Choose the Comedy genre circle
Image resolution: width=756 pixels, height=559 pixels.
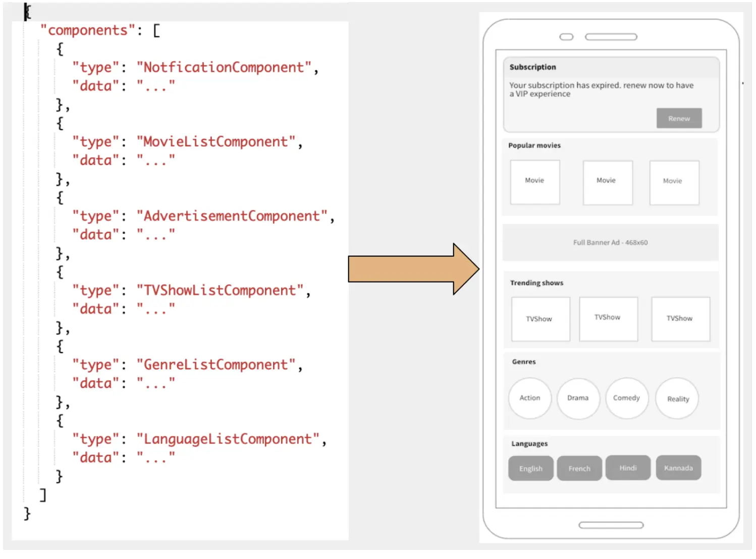[627, 398]
